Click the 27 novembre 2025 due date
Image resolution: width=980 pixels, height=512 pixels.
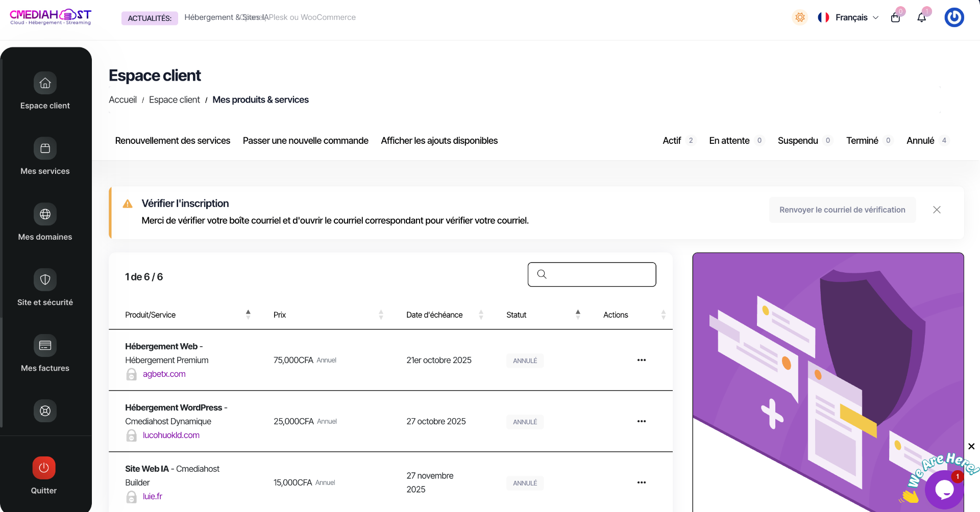coord(430,482)
